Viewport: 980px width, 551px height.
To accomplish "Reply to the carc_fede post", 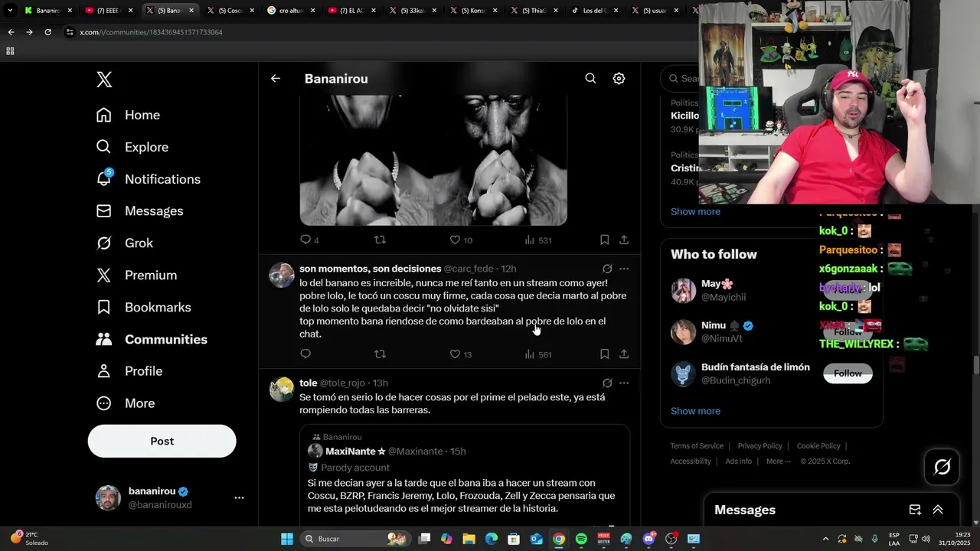I will point(305,354).
